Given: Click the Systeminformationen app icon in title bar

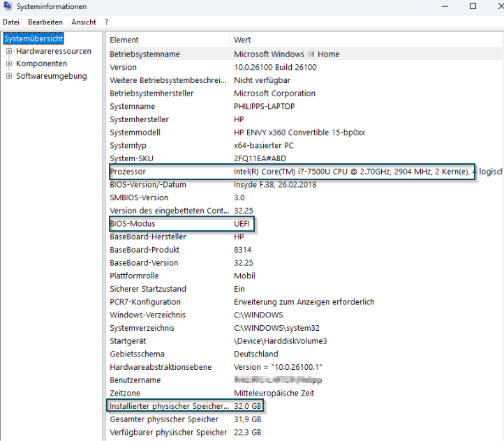Looking at the screenshot, I should click(7, 7).
